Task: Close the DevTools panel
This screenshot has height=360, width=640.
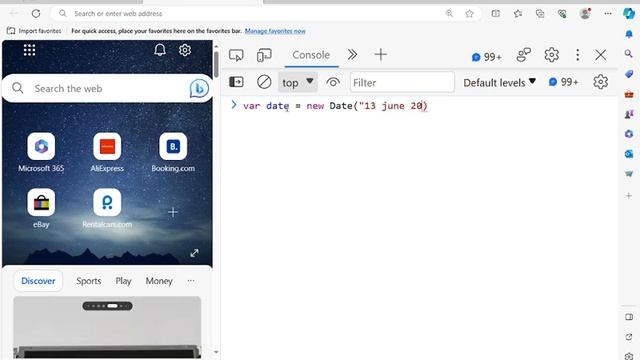Action: 600,55
